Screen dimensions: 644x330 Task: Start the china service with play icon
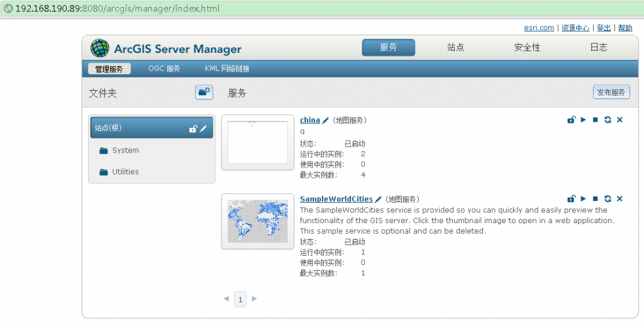(583, 120)
